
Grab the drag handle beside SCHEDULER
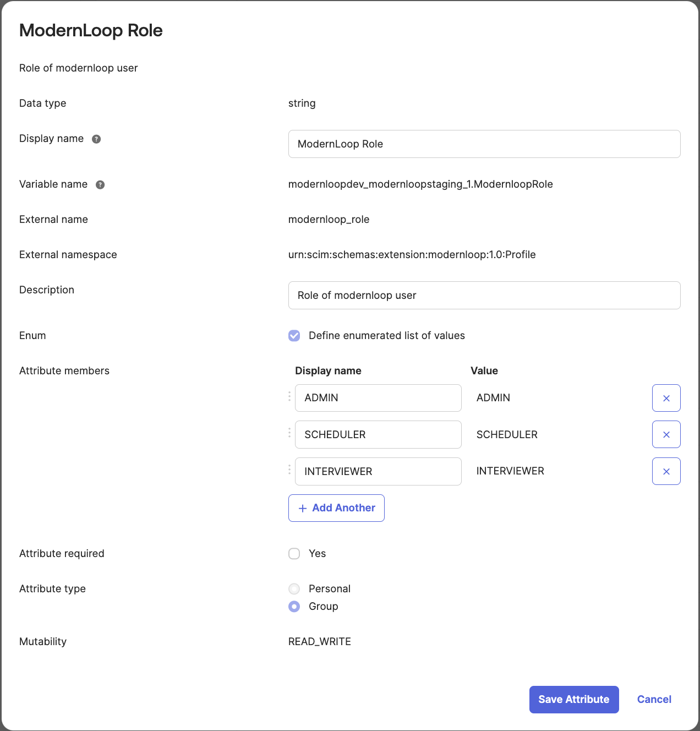tap(289, 433)
